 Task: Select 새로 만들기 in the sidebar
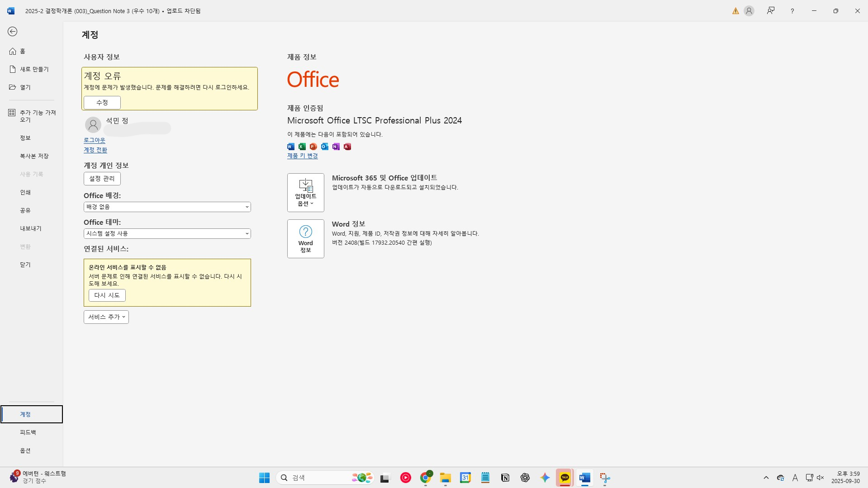pos(31,69)
